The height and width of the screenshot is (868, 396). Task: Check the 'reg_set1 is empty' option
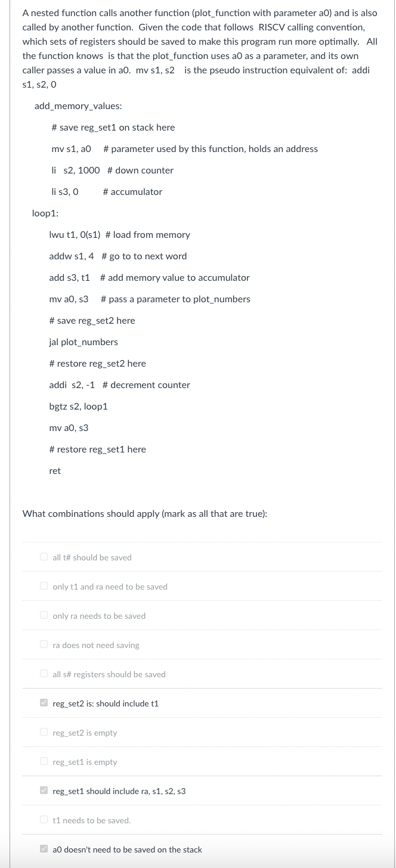44,761
